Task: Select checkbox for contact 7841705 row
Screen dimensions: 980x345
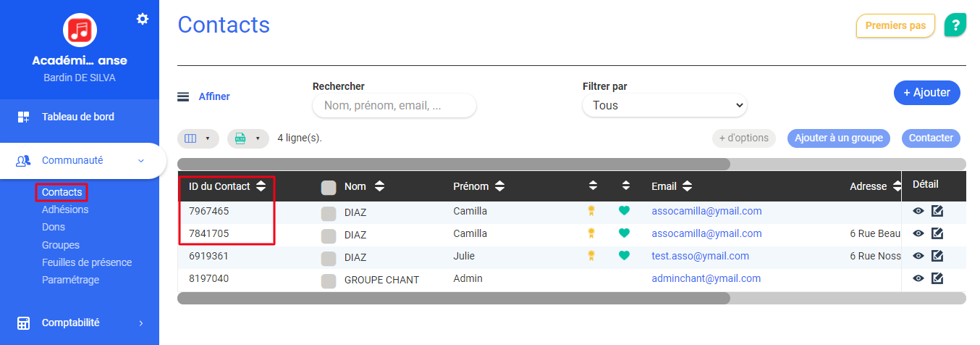Action: (329, 236)
